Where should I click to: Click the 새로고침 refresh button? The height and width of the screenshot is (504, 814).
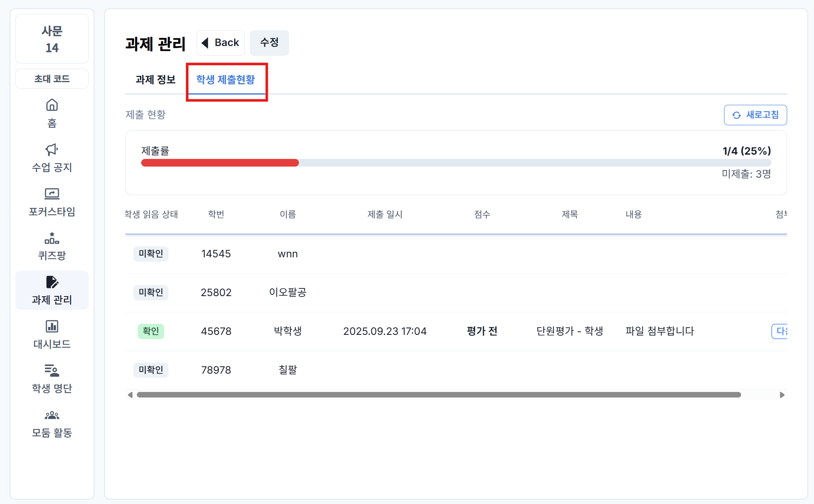[x=755, y=115]
